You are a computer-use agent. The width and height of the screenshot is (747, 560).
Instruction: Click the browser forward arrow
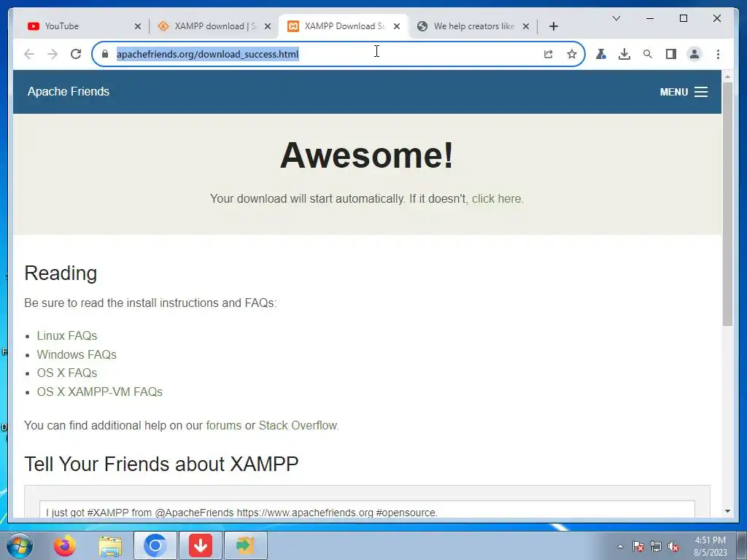click(x=53, y=54)
